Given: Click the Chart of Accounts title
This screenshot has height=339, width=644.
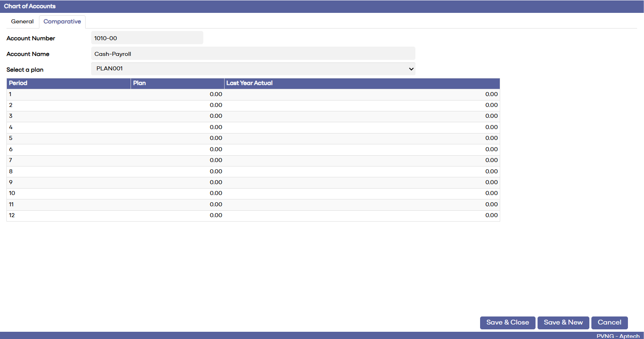Looking at the screenshot, I should (30, 6).
